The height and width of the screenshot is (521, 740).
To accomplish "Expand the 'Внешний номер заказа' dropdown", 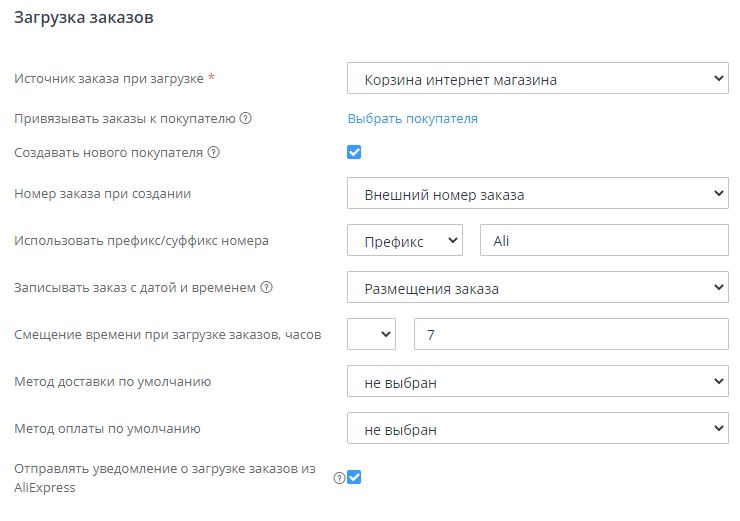I will [537, 194].
